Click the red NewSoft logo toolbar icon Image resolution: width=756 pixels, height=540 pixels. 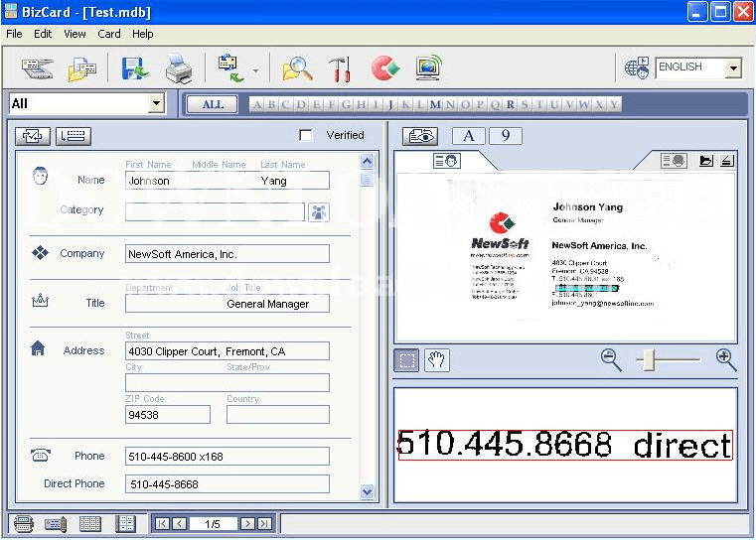(x=384, y=67)
